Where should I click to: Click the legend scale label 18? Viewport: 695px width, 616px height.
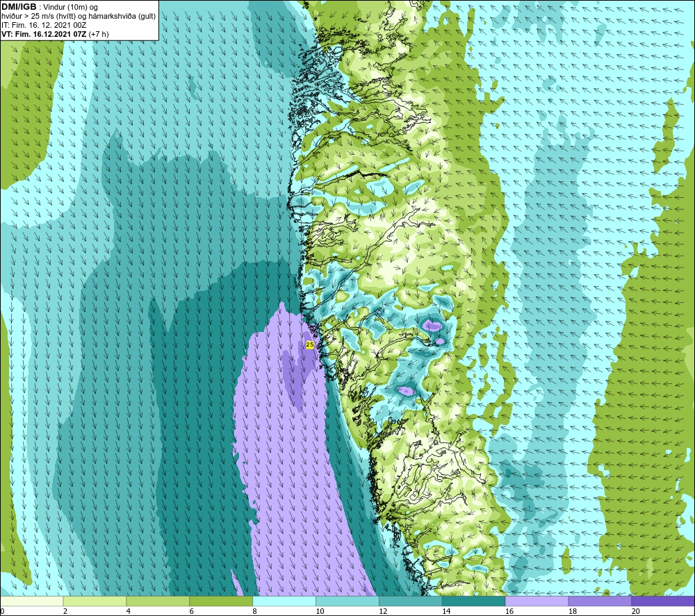[573, 611]
